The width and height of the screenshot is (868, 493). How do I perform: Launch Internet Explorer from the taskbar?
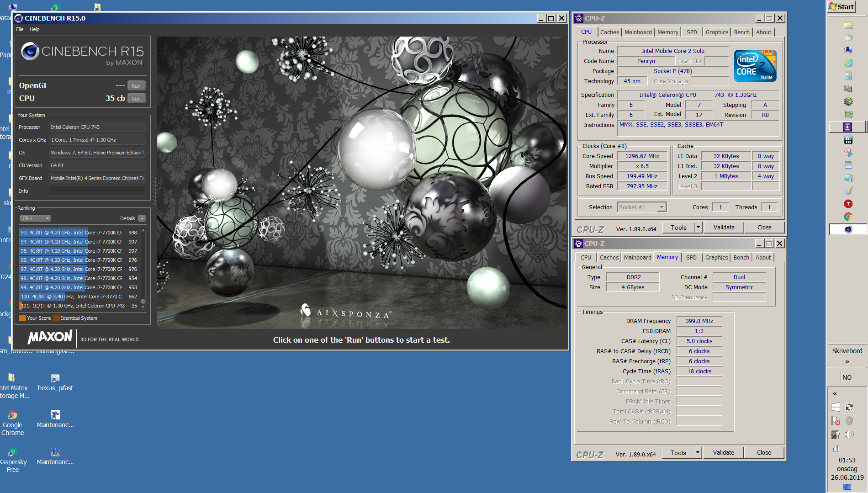pyautogui.click(x=848, y=63)
